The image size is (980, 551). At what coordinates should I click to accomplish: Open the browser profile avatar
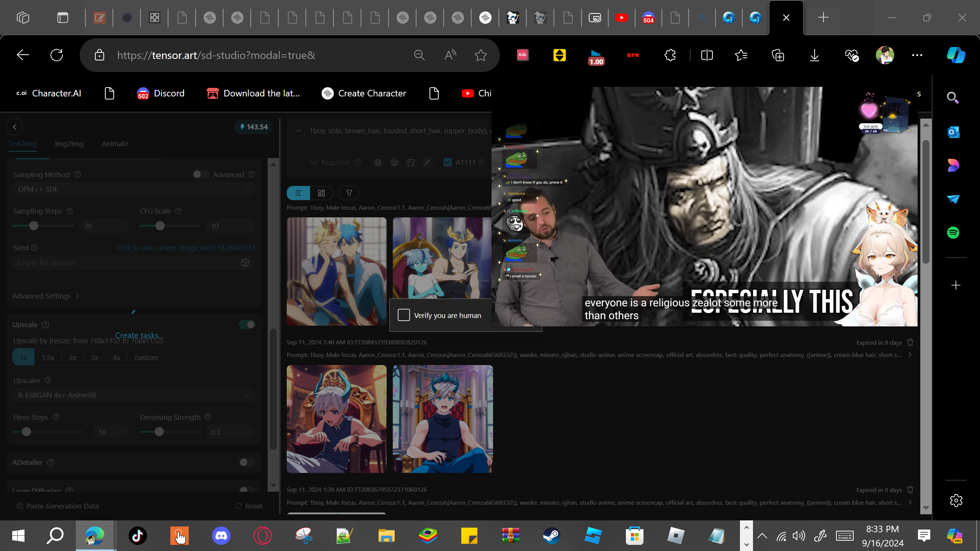885,55
